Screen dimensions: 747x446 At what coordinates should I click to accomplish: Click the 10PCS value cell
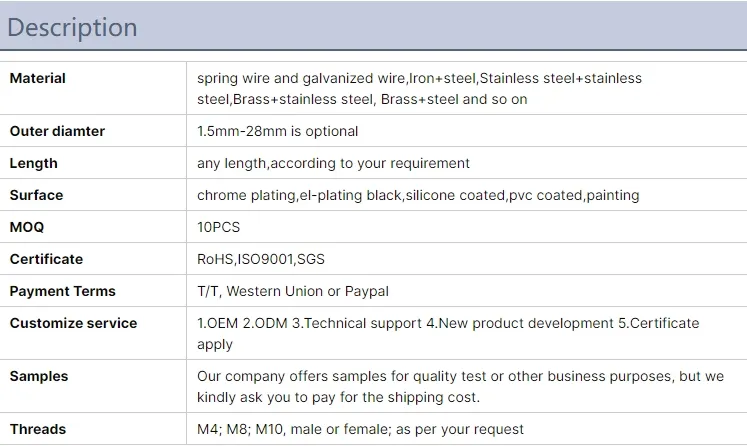click(x=219, y=227)
